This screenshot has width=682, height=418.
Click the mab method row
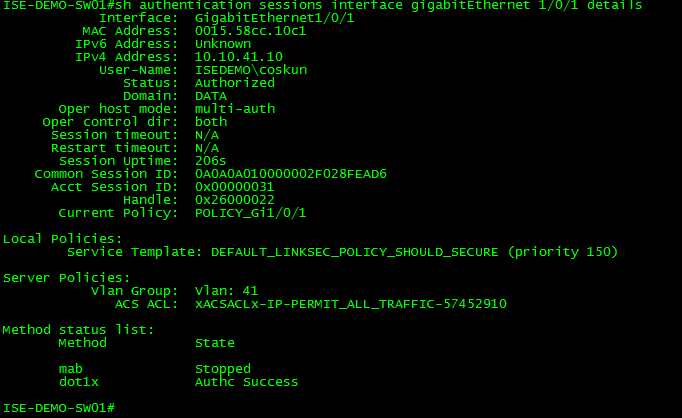coord(155,369)
